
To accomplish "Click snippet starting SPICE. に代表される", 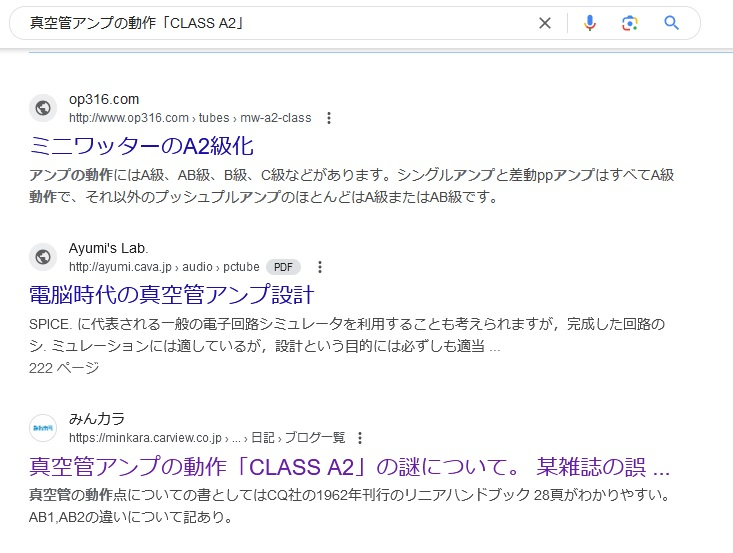I will (x=347, y=335).
